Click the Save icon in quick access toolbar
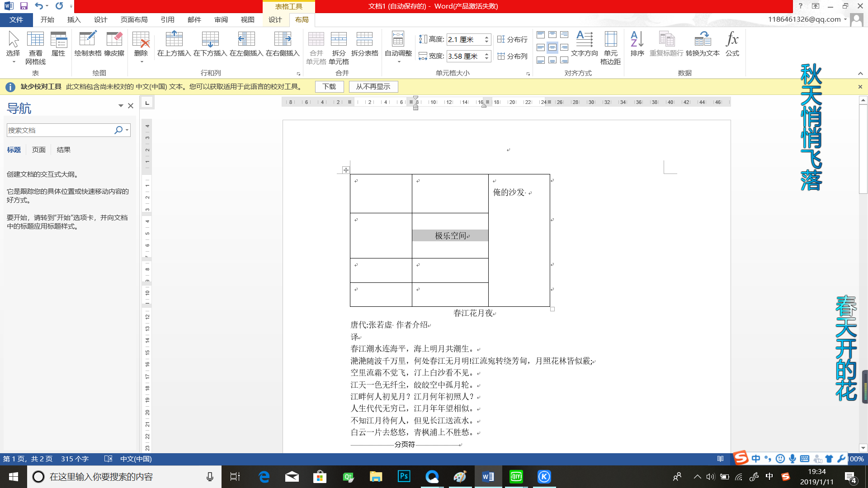868x488 pixels. tap(24, 6)
